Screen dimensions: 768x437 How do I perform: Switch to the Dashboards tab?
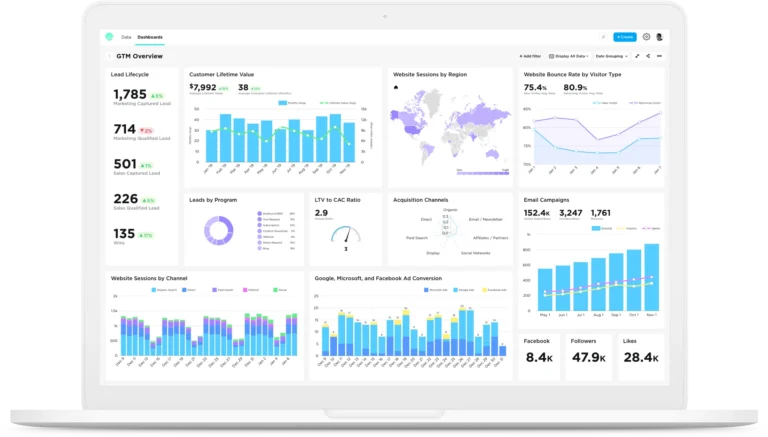(150, 37)
